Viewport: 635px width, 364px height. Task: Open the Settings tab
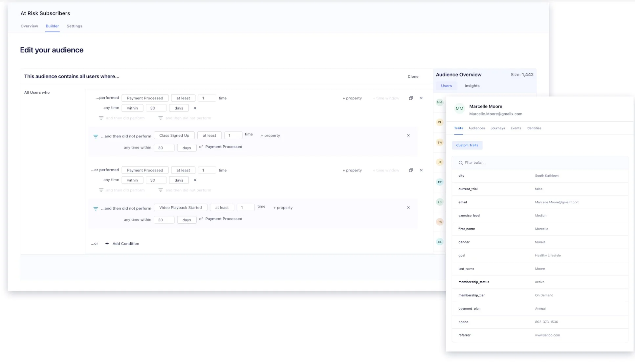point(74,26)
